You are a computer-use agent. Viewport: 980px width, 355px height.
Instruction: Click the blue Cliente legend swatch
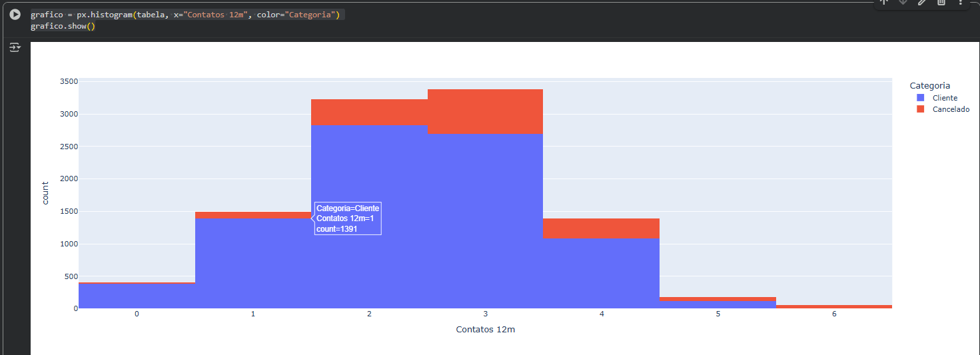[921, 98]
